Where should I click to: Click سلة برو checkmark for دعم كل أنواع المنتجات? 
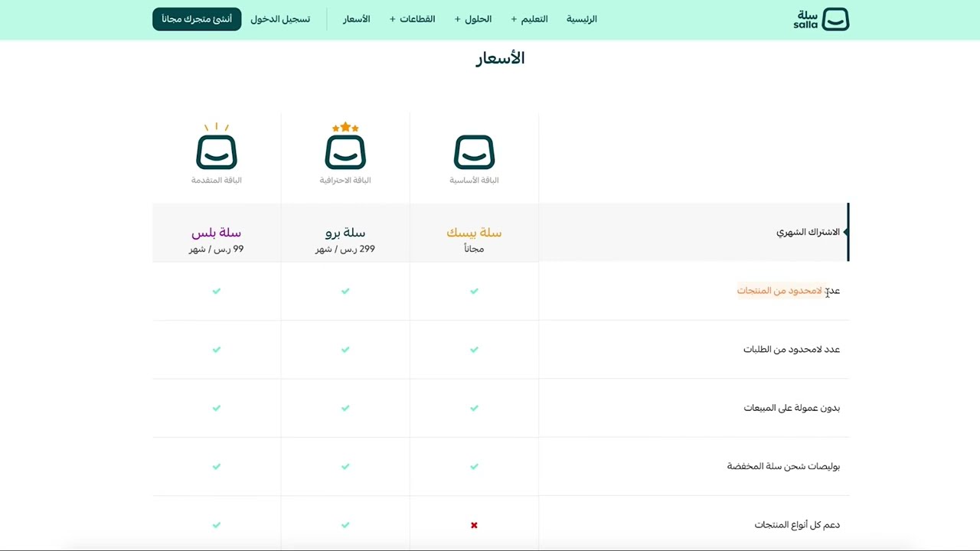[x=345, y=525]
